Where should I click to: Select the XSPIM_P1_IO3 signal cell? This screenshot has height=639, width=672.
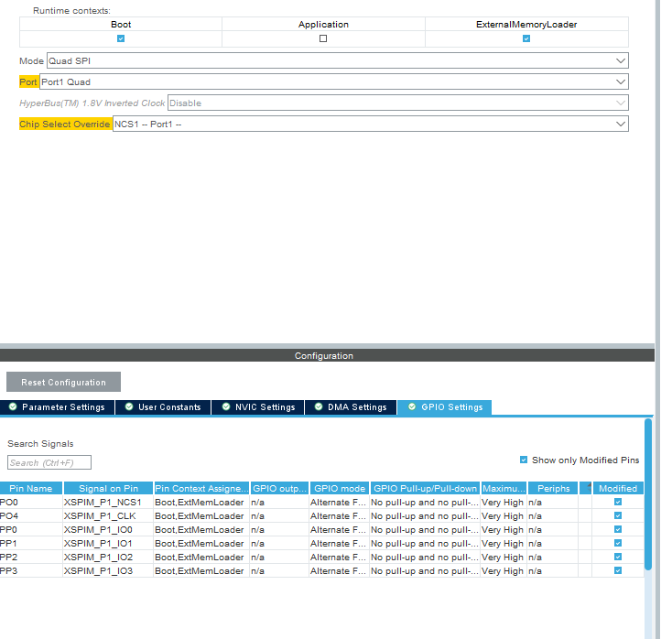click(108, 570)
